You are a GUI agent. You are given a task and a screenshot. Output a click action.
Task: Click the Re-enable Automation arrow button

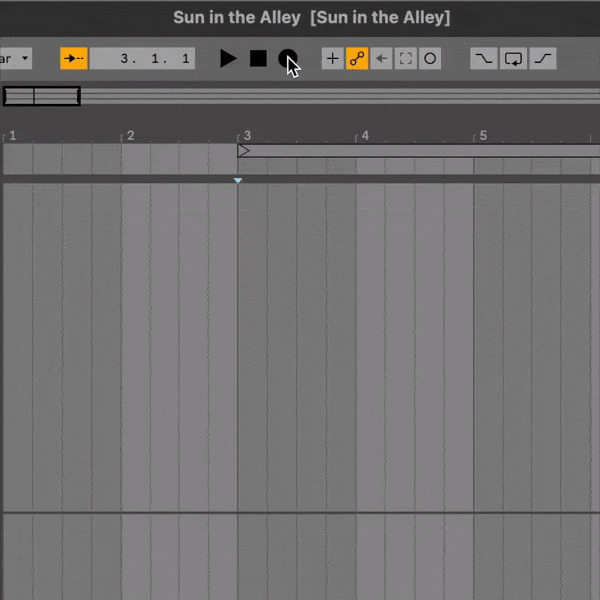click(x=382, y=59)
